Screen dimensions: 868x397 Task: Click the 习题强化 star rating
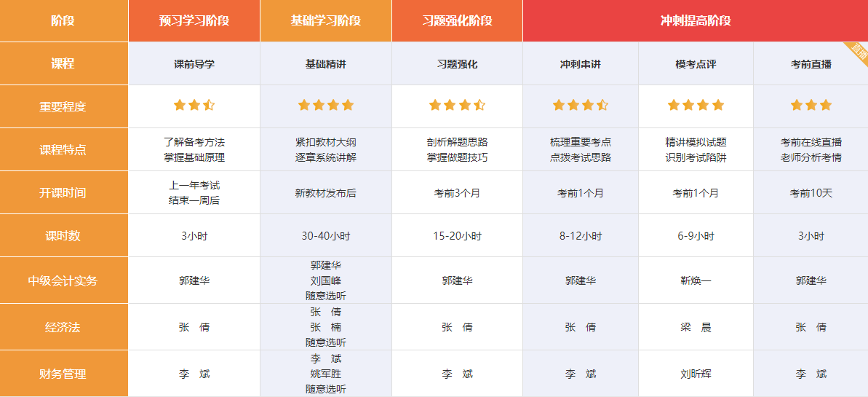457,105
